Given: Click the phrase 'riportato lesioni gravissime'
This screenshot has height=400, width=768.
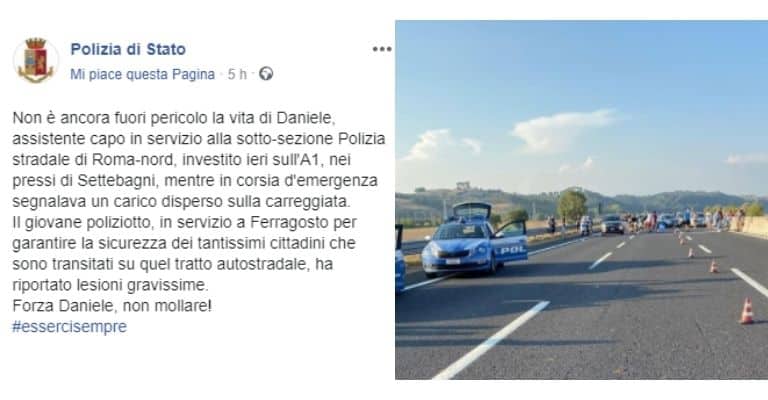Looking at the screenshot, I should point(110,285).
